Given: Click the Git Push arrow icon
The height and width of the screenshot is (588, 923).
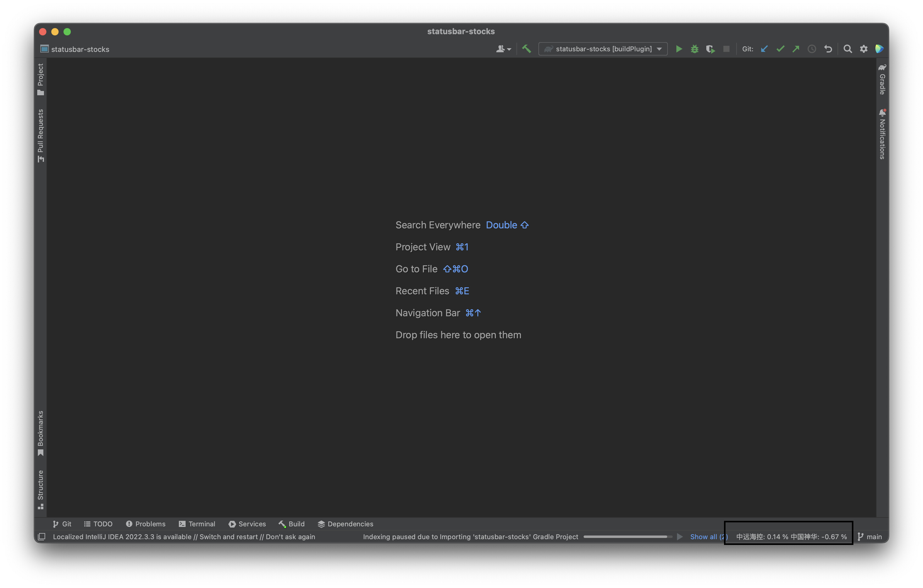Looking at the screenshot, I should 796,49.
